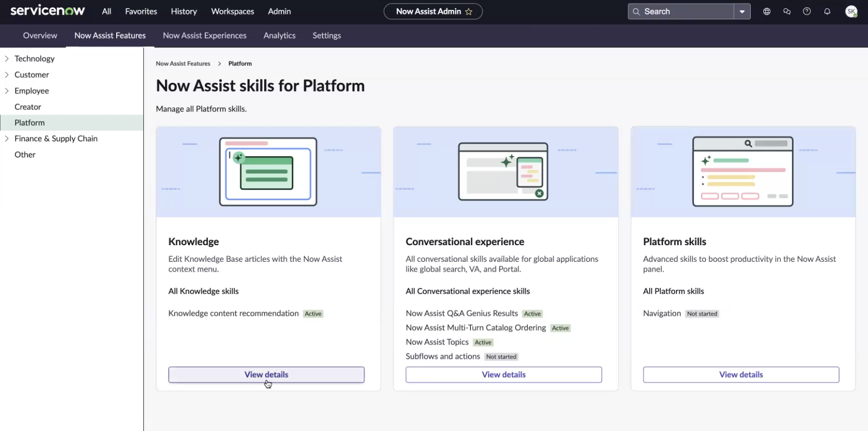This screenshot has height=431, width=868.
Task: Click the Knowledge card illustration
Action: tap(268, 172)
